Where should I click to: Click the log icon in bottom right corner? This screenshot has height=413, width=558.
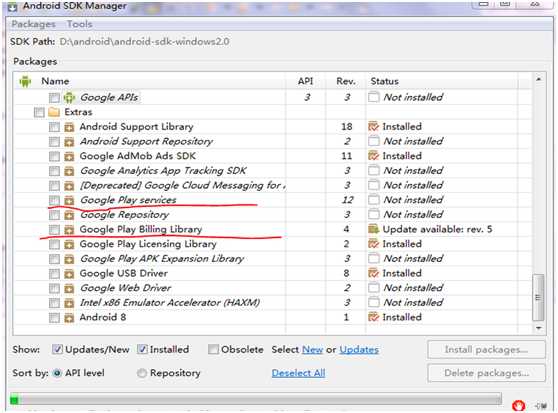541,405
